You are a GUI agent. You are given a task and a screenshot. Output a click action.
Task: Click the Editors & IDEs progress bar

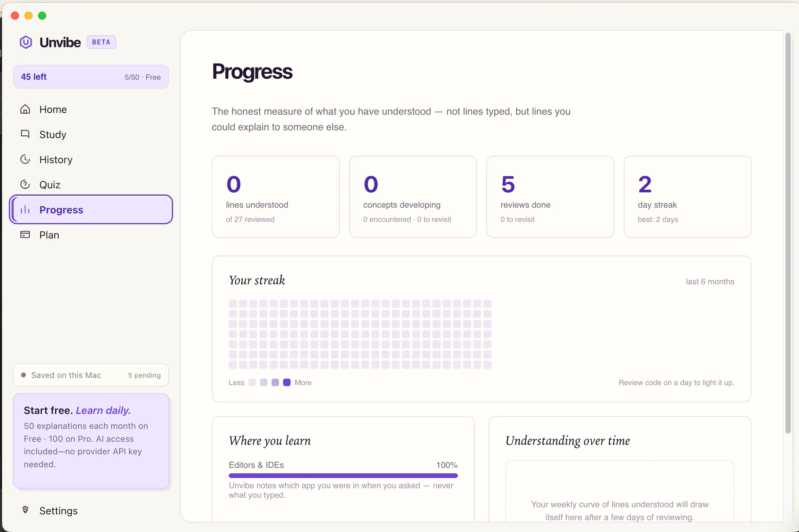click(x=343, y=476)
